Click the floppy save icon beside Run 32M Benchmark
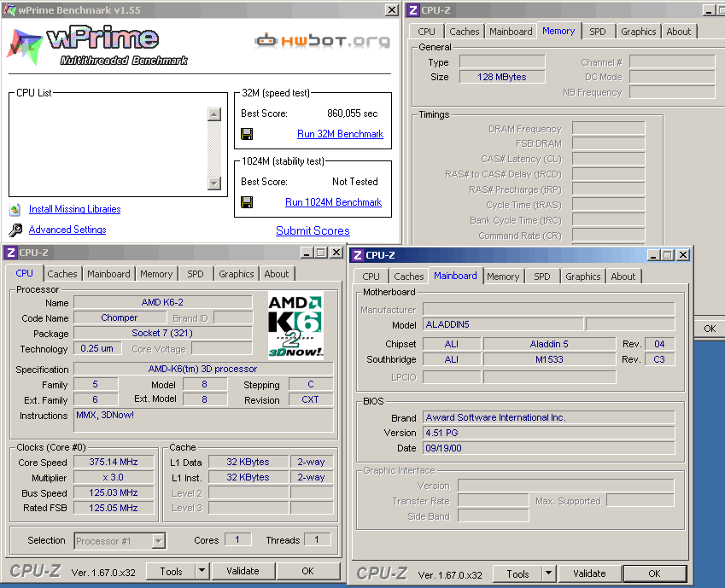 click(247, 134)
